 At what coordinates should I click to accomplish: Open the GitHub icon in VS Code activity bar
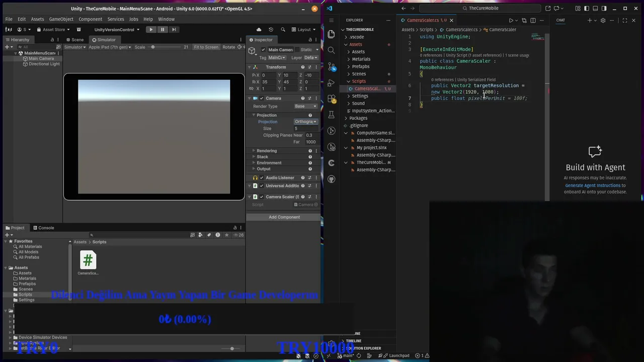[331, 179]
